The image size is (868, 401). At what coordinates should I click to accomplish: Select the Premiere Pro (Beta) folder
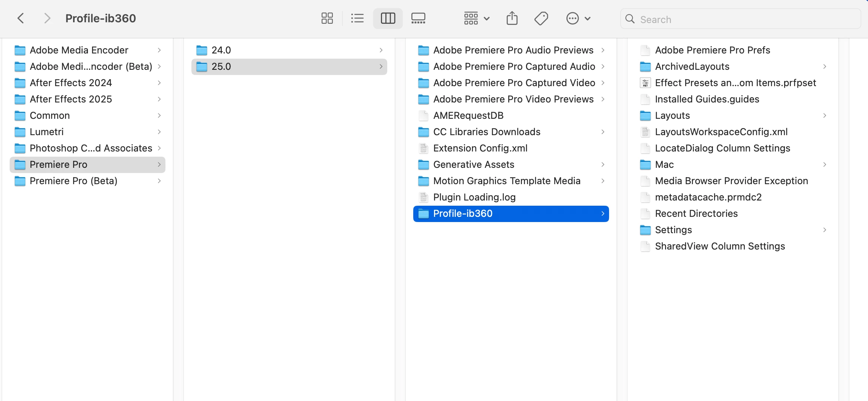(73, 181)
